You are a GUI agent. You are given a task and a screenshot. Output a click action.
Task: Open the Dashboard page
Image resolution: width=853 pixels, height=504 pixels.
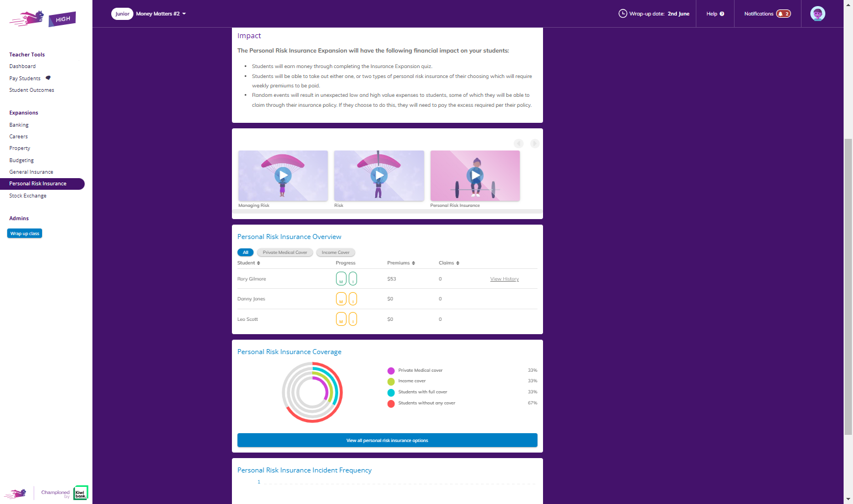(x=23, y=66)
